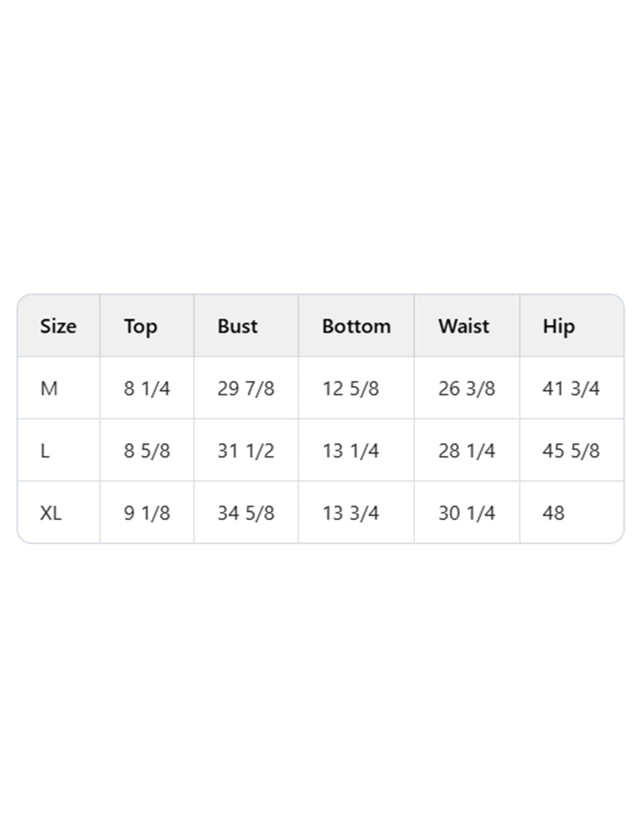Click the Hip column header
Viewport: 640px width, 840px height.
tap(558, 326)
